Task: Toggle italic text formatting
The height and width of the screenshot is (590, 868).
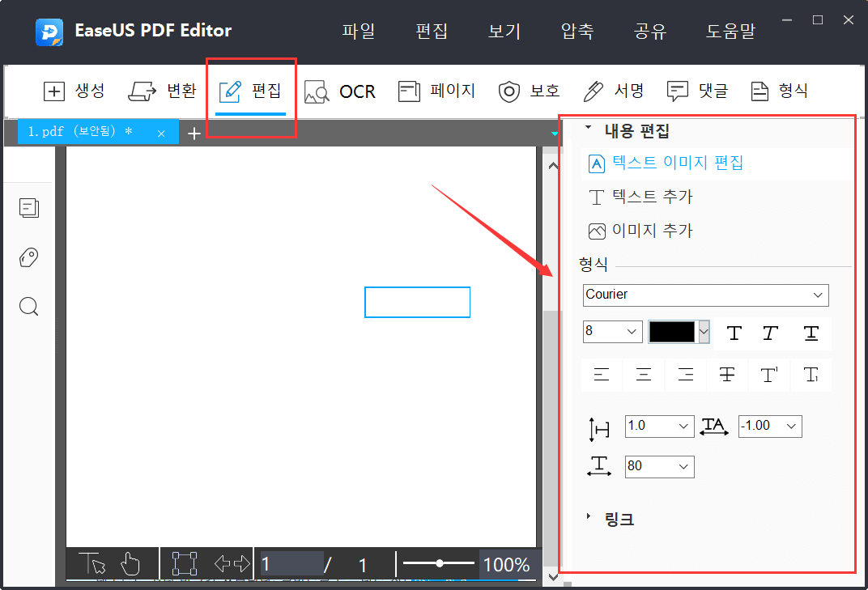Action: 769,333
